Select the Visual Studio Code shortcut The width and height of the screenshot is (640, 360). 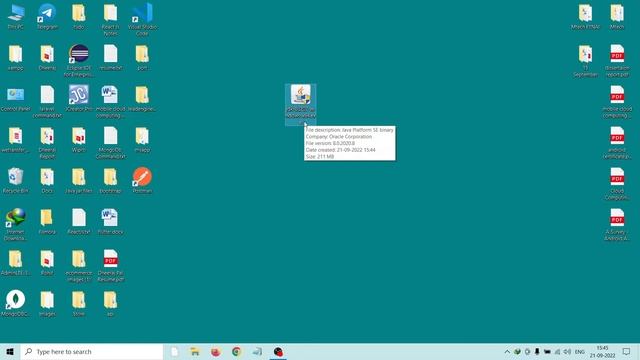click(142, 20)
